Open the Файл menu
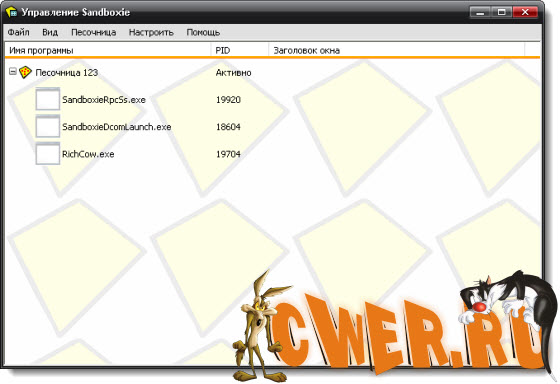This screenshot has width=560, height=384. (19, 33)
